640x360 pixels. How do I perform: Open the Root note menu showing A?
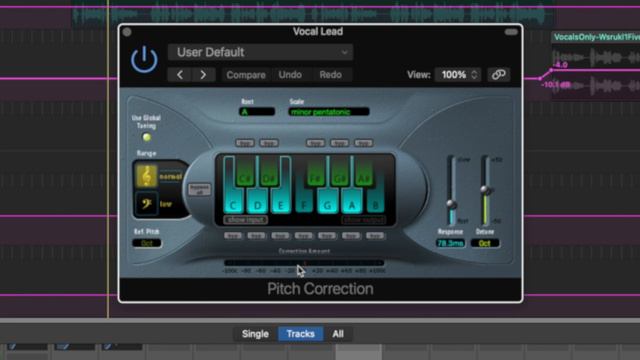tap(257, 112)
